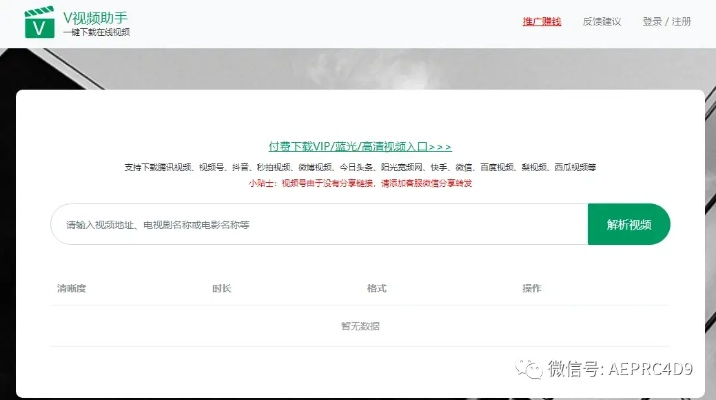Click the 清晰度 column header
Viewport: 716px width, 400px height.
72,288
